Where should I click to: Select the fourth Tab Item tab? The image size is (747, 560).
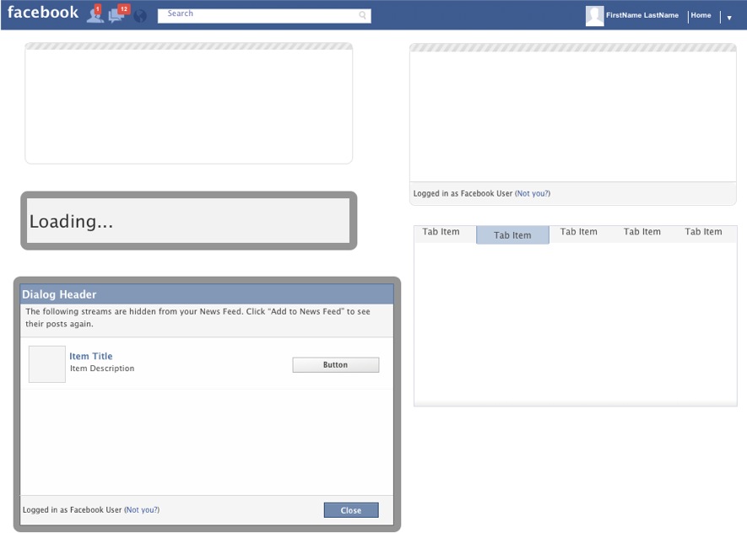pos(641,231)
